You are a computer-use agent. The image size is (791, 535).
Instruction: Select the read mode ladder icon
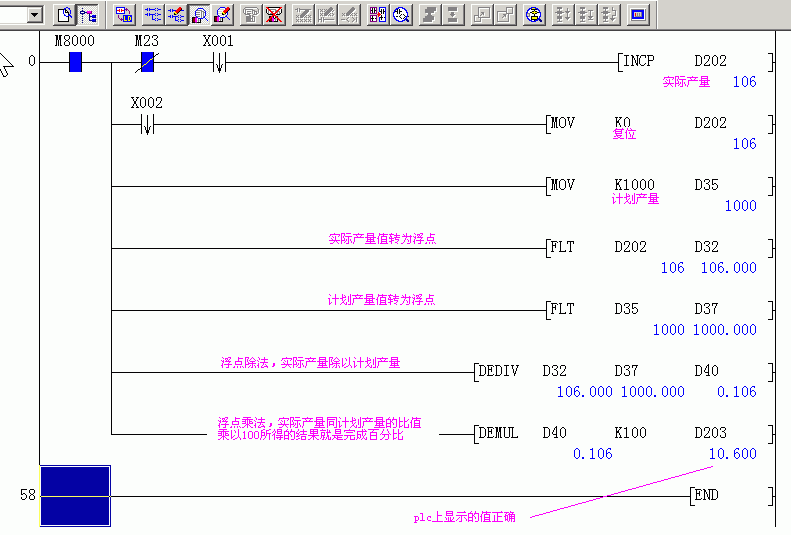point(152,15)
